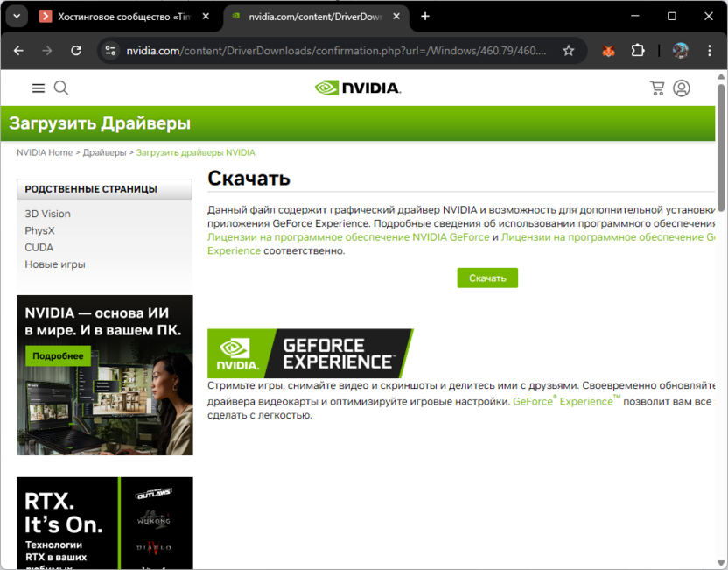Viewport: 728px width, 570px height.
Task: Click the GeForce Experience banner image
Action: [x=310, y=353]
